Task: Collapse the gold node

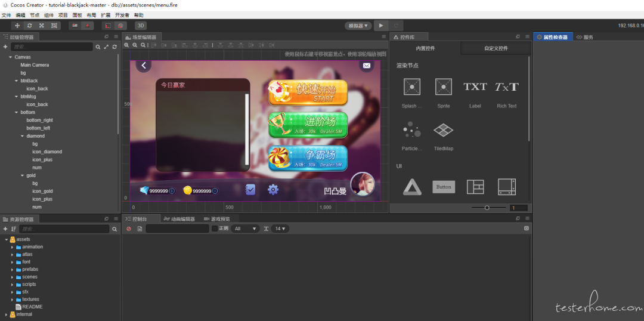Action: pyautogui.click(x=22, y=175)
